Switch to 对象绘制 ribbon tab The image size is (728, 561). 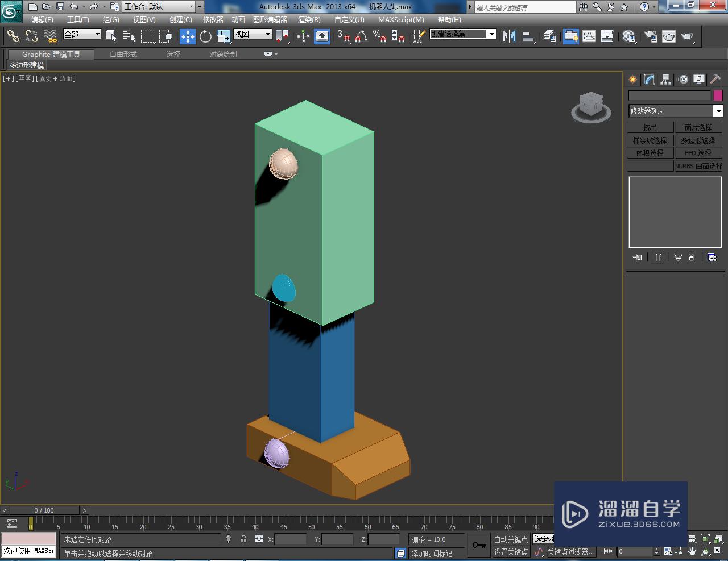(x=224, y=54)
